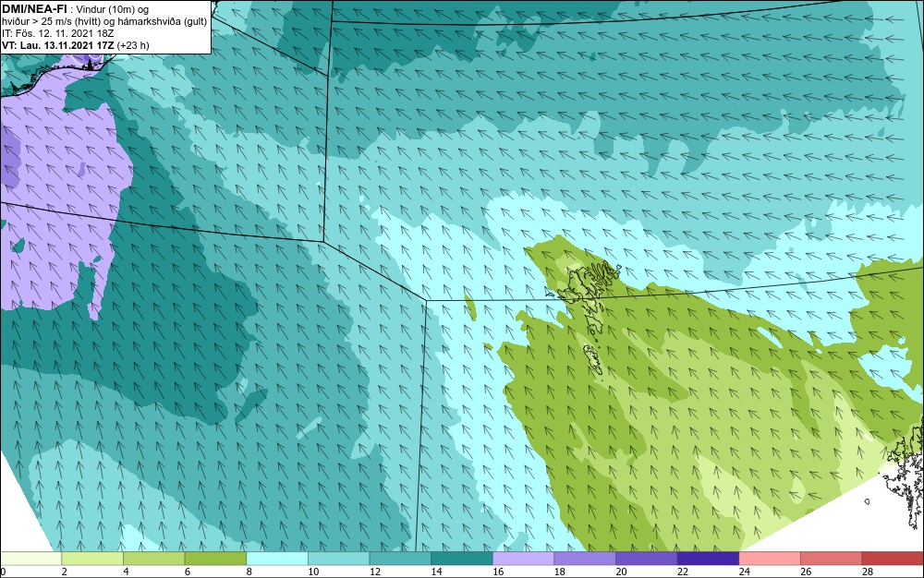Click the 0-2 m/s pale yellow legend swatch

point(30,559)
